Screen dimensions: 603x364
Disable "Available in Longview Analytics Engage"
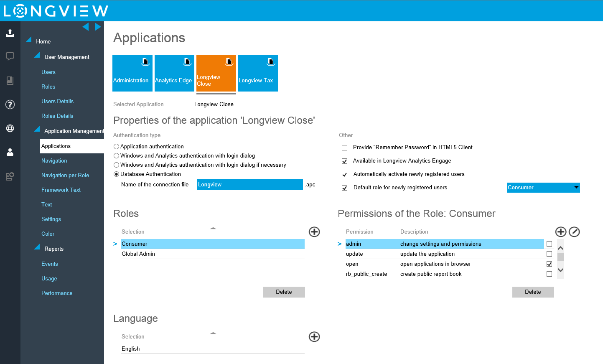(x=344, y=161)
